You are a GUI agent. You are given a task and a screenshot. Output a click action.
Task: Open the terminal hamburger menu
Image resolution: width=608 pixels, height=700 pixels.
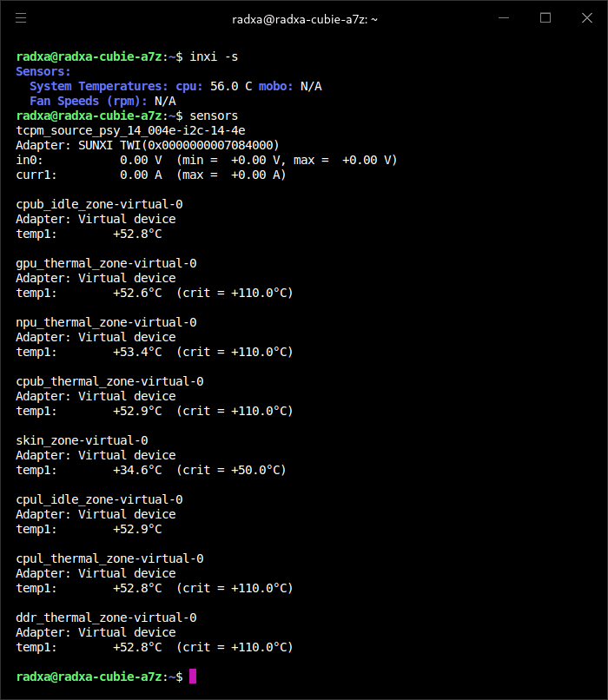click(x=21, y=18)
